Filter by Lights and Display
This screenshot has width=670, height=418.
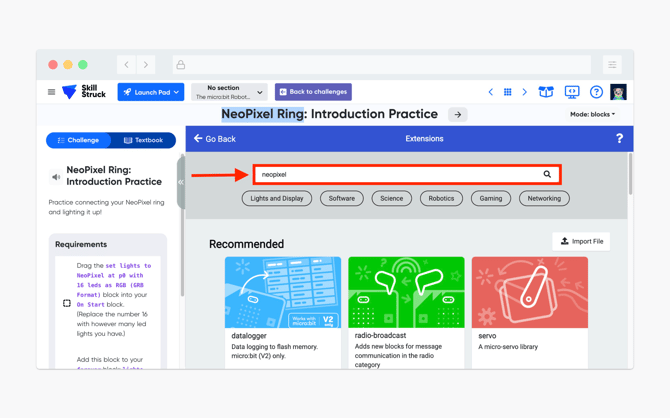(x=277, y=198)
